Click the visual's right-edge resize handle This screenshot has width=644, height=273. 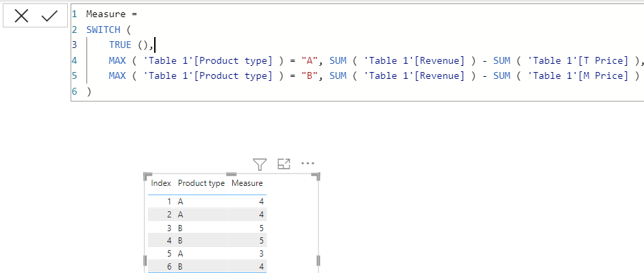click(x=319, y=260)
